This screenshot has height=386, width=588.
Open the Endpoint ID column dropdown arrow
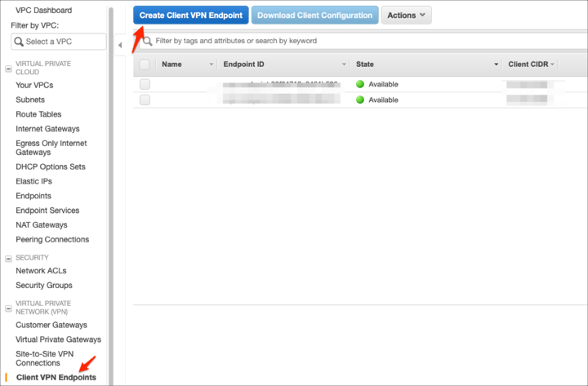click(x=344, y=64)
